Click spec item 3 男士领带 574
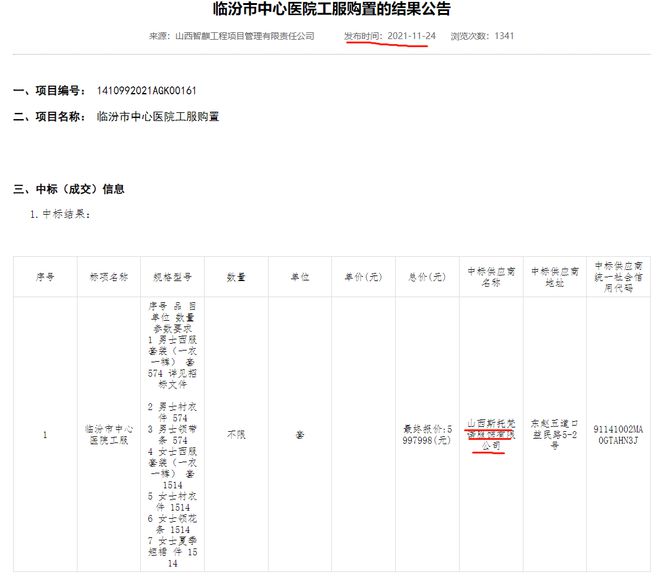Image resolution: width=660 pixels, height=577 pixels. [172, 435]
